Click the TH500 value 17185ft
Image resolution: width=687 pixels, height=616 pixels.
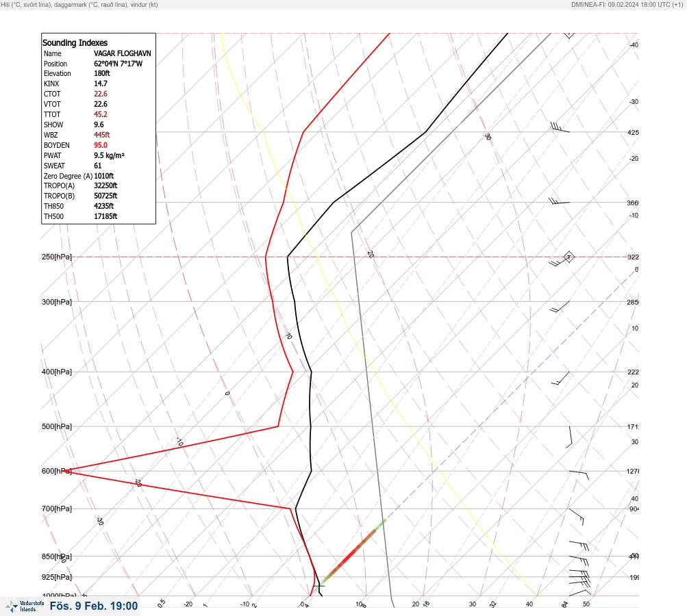click(x=105, y=216)
